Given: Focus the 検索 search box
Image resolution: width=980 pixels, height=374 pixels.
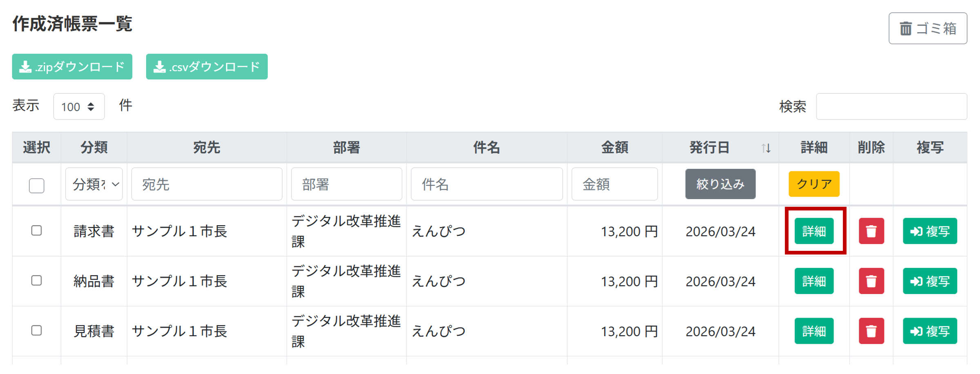Looking at the screenshot, I should point(891,106).
